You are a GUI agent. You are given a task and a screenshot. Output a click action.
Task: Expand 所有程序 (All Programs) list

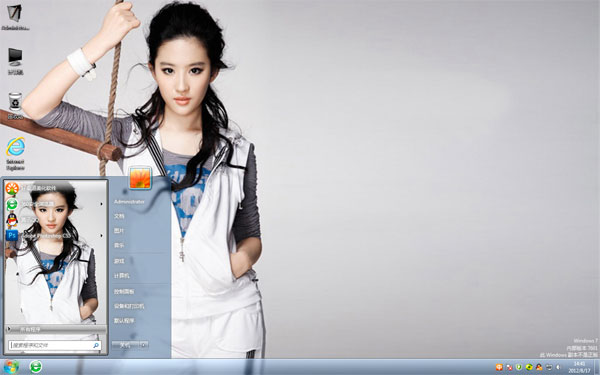point(56,329)
